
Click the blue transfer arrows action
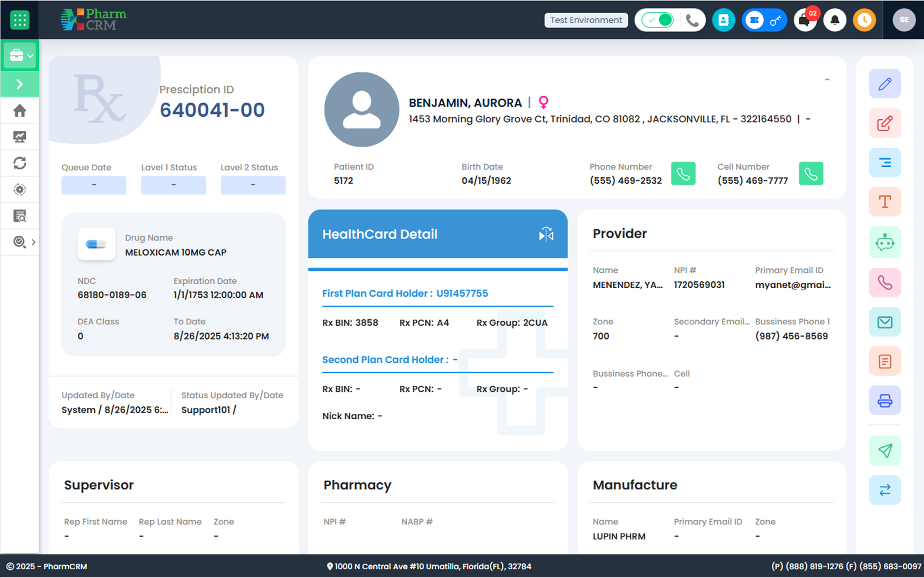(885, 490)
